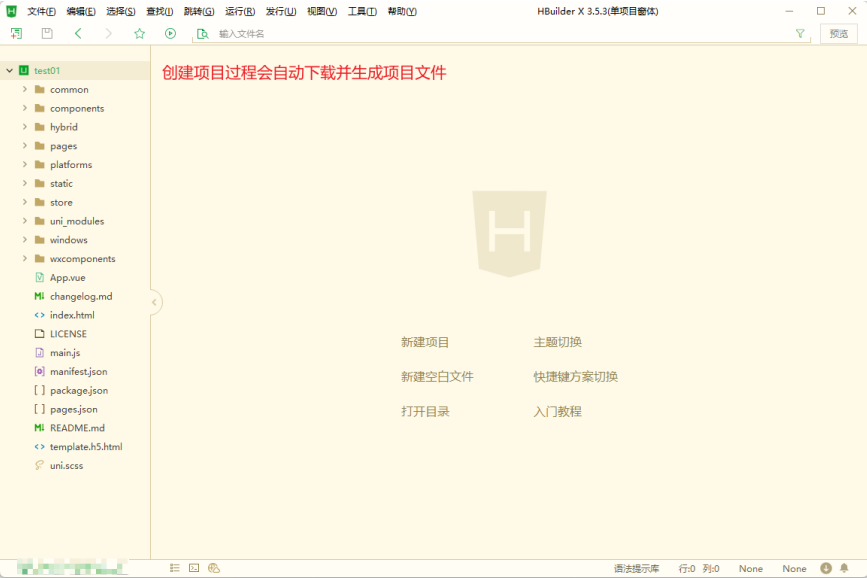Screen dimensions: 867x578
Task: Click the file search icon in toolbar
Action: pos(202,34)
